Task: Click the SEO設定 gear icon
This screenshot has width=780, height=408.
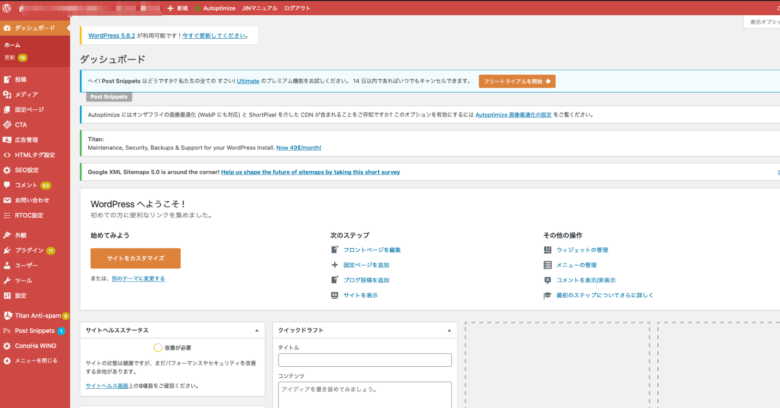Action: click(7, 170)
